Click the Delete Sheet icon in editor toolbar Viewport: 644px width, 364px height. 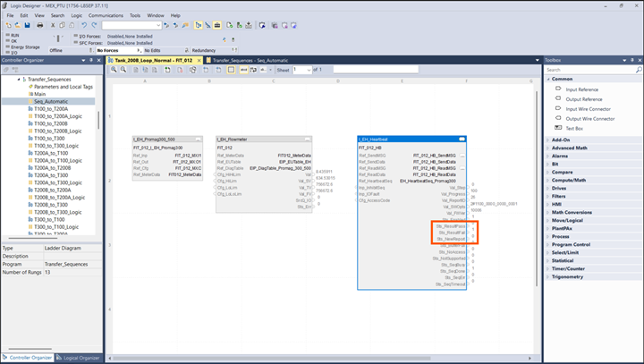tap(180, 70)
